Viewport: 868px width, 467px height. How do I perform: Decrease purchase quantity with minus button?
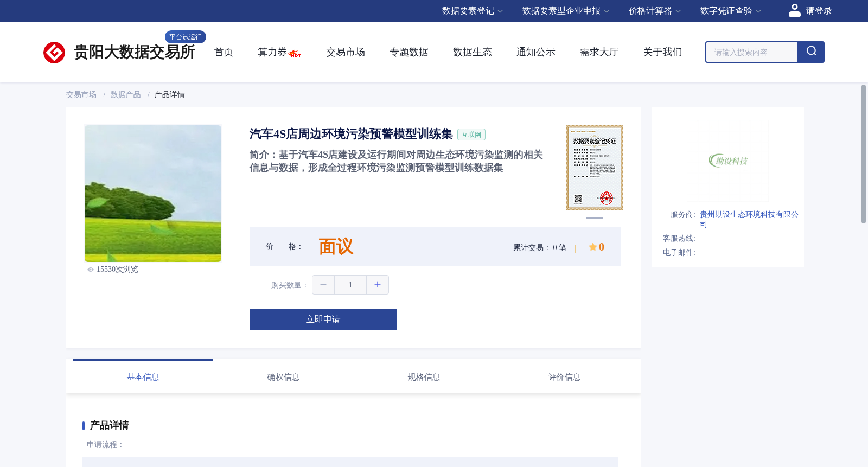coord(323,285)
